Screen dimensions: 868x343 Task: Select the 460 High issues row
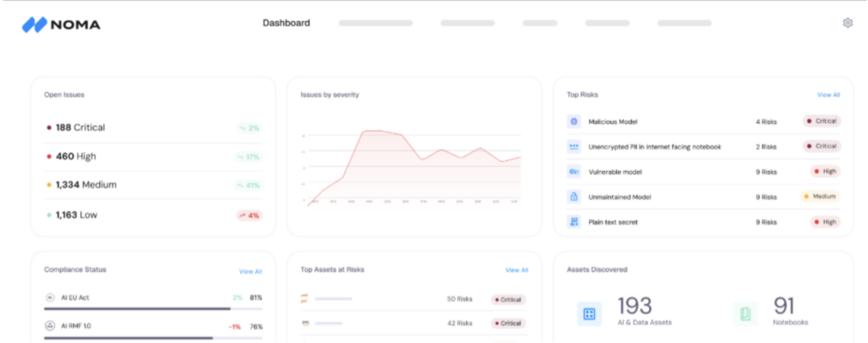tap(153, 157)
